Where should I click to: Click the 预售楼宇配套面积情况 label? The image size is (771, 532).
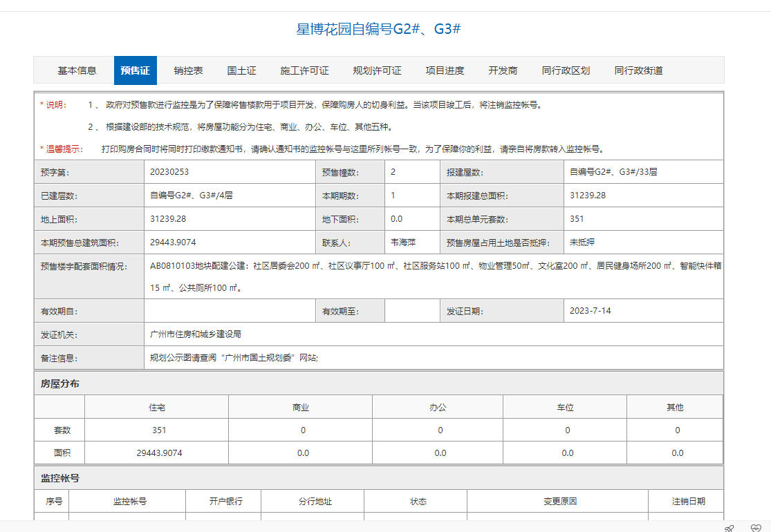pos(84,267)
